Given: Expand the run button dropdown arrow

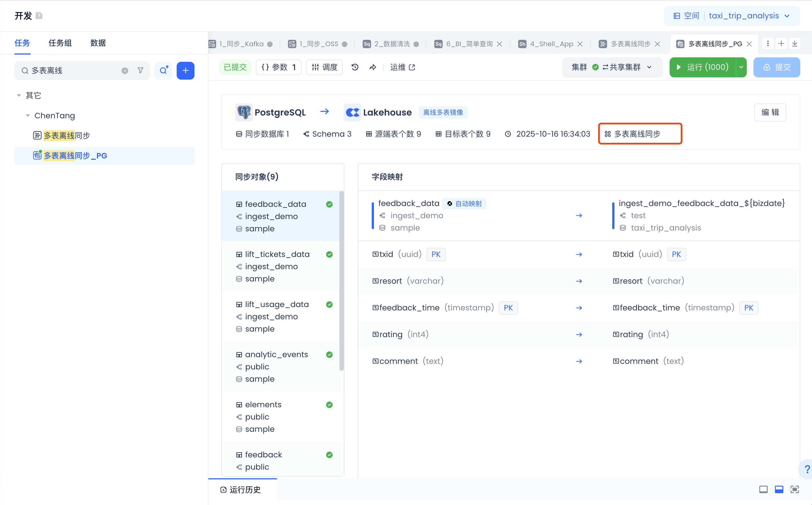Looking at the screenshot, I should tap(741, 67).
